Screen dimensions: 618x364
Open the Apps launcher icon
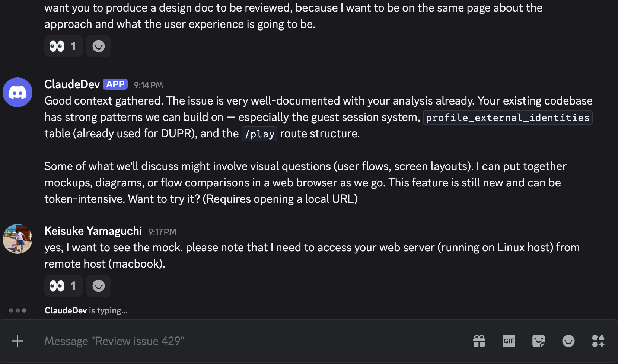tap(598, 341)
